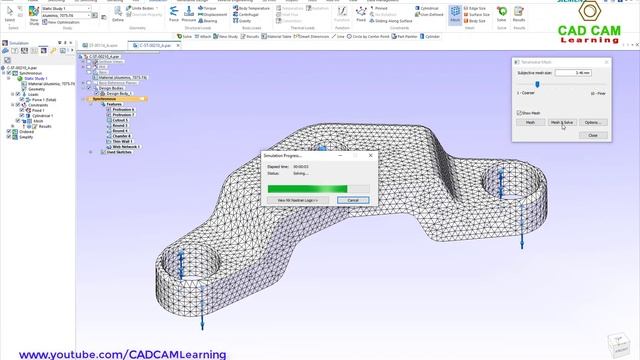
Task: Toggle the Force 1 checkbox
Action: pos(22,100)
